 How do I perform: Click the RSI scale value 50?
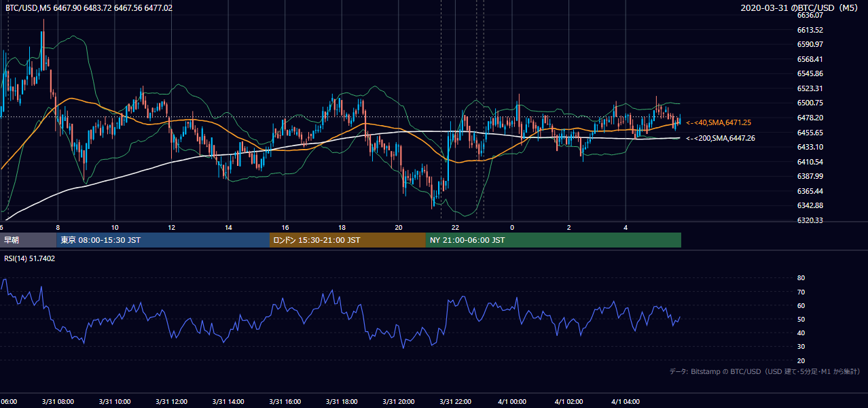[801, 319]
